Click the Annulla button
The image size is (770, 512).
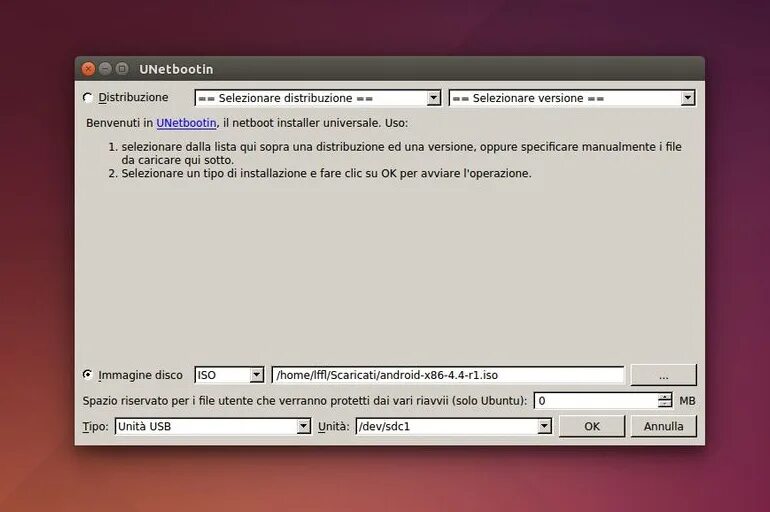coord(663,426)
